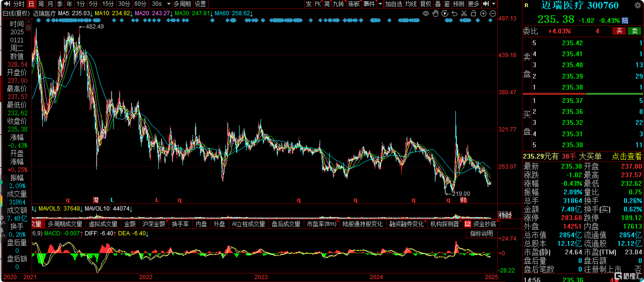Click the 发 post button
Screen dimensions: 644x282
(309, 4)
